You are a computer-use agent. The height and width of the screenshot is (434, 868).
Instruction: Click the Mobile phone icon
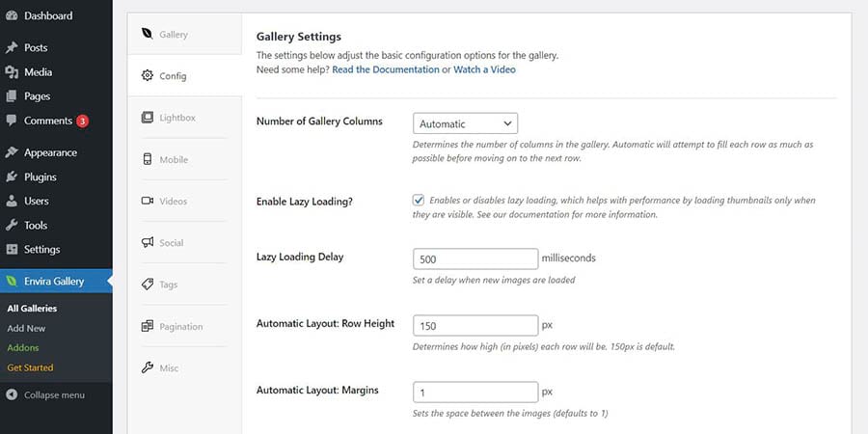[148, 159]
